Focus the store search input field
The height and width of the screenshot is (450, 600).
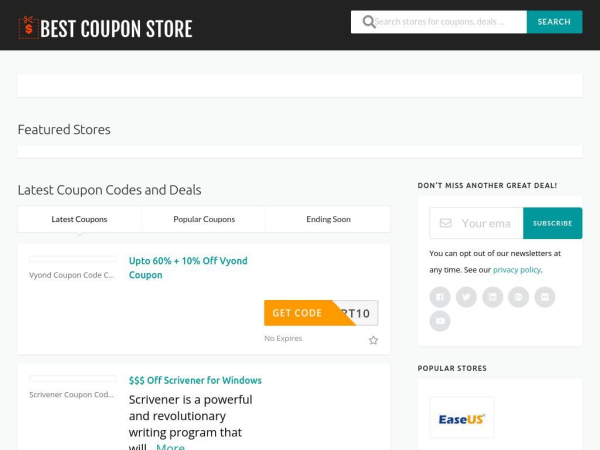439,22
